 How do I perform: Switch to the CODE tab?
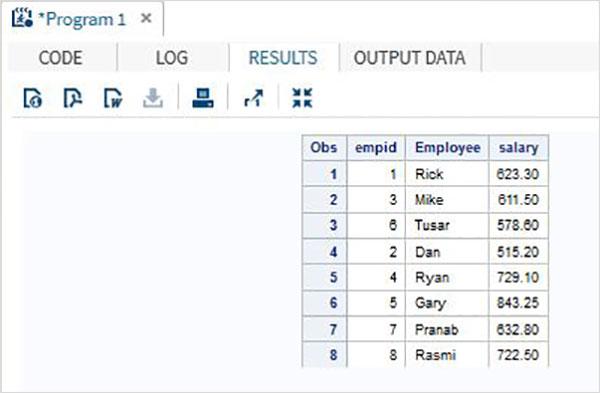pyautogui.click(x=60, y=58)
